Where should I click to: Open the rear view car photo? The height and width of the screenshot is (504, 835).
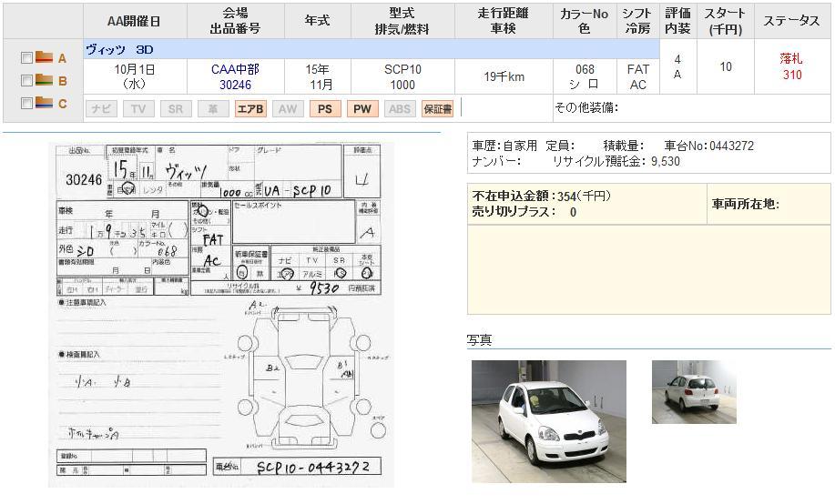point(694,392)
